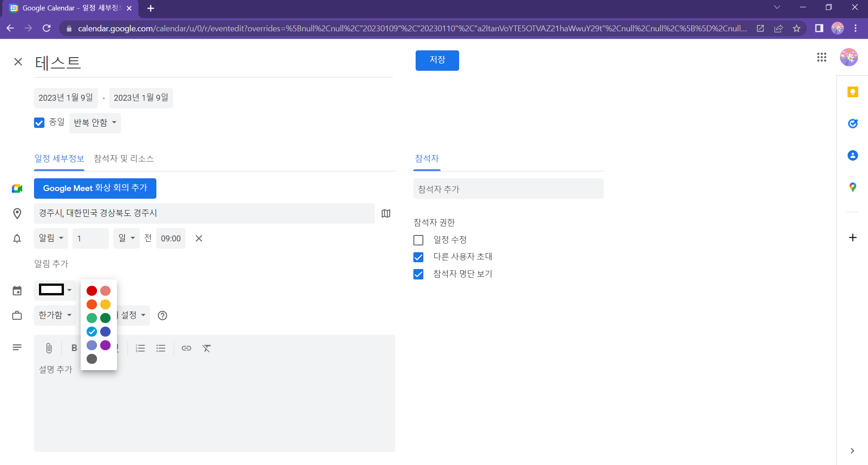
Task: Open Contacts icon in the side panel
Action: coord(853,156)
